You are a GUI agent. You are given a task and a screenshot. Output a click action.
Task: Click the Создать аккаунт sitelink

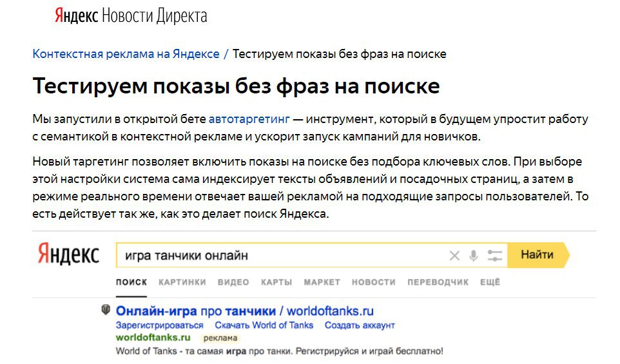[360, 325]
